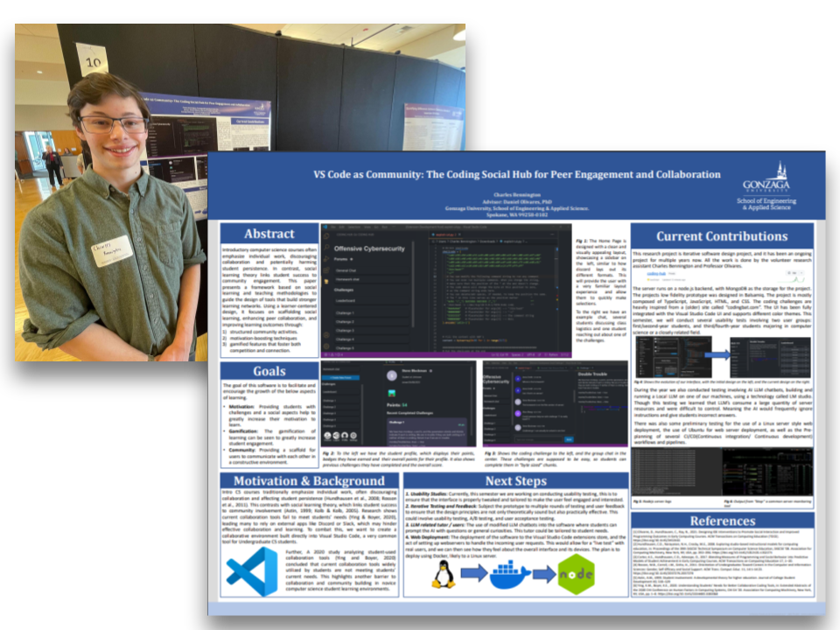Viewport: 840px width, 630px height.
Task: Select the 'Goals' section heading
Action: (x=269, y=371)
